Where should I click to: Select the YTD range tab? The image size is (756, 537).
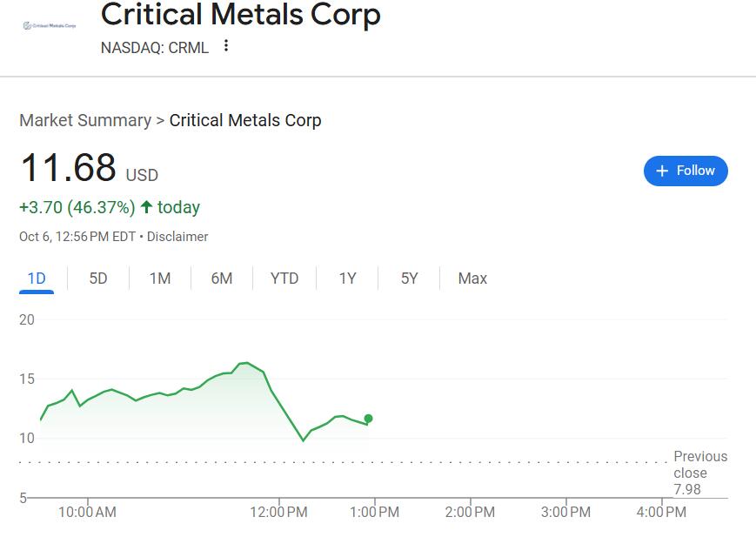pyautogui.click(x=284, y=279)
